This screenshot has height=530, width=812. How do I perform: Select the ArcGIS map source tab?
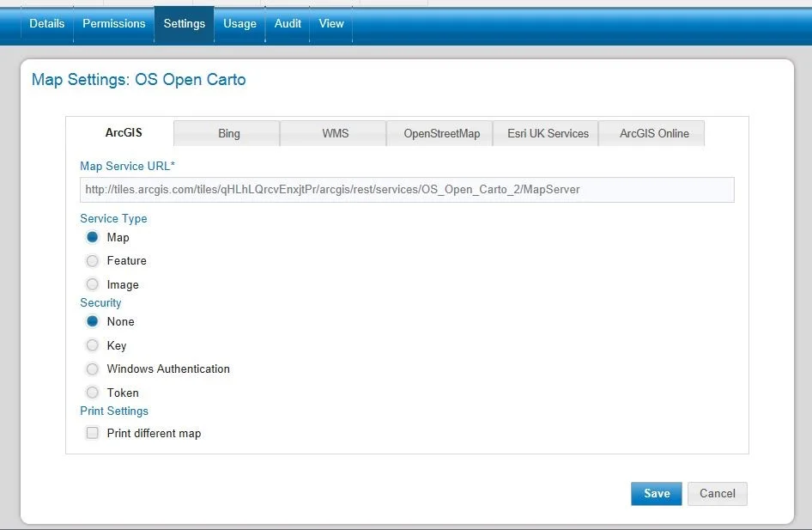(x=124, y=132)
